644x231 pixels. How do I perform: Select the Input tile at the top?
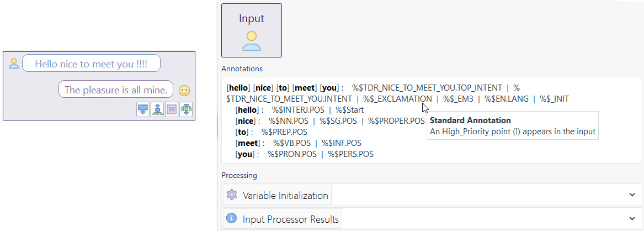click(251, 30)
